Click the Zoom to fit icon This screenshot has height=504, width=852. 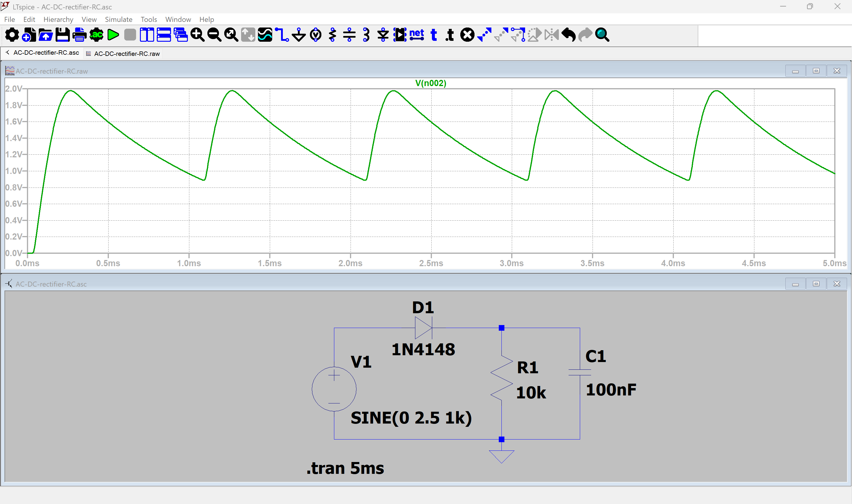pos(231,35)
